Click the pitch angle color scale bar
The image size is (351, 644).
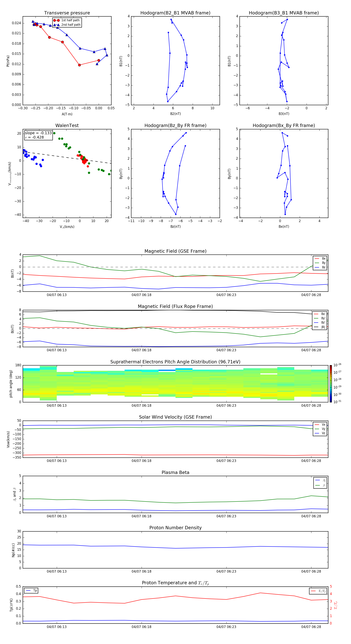[x=331, y=384]
